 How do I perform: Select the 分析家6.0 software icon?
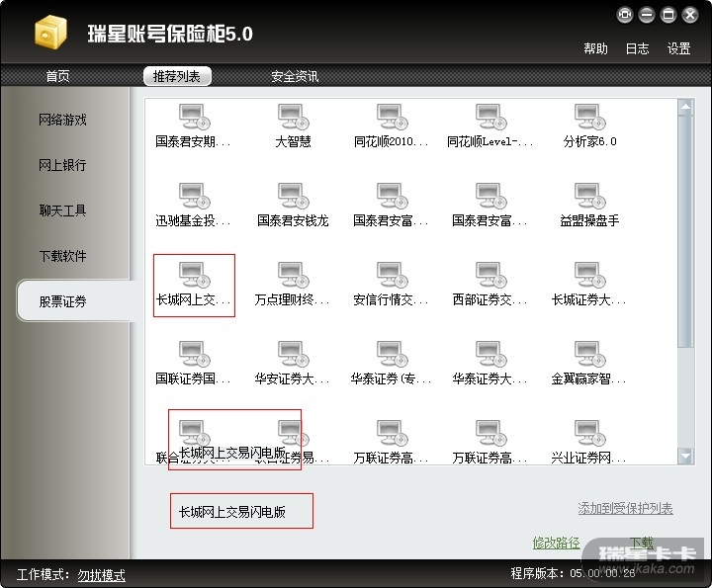tap(589, 117)
